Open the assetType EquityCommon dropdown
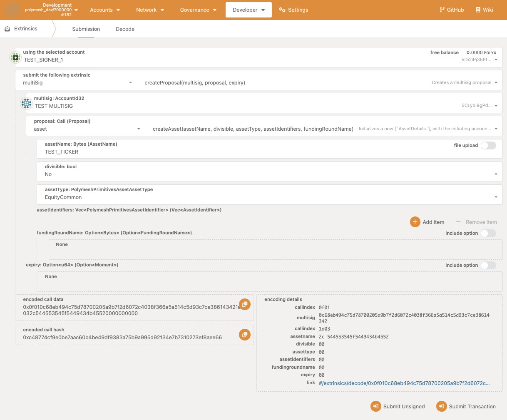The image size is (507, 420). click(496, 197)
